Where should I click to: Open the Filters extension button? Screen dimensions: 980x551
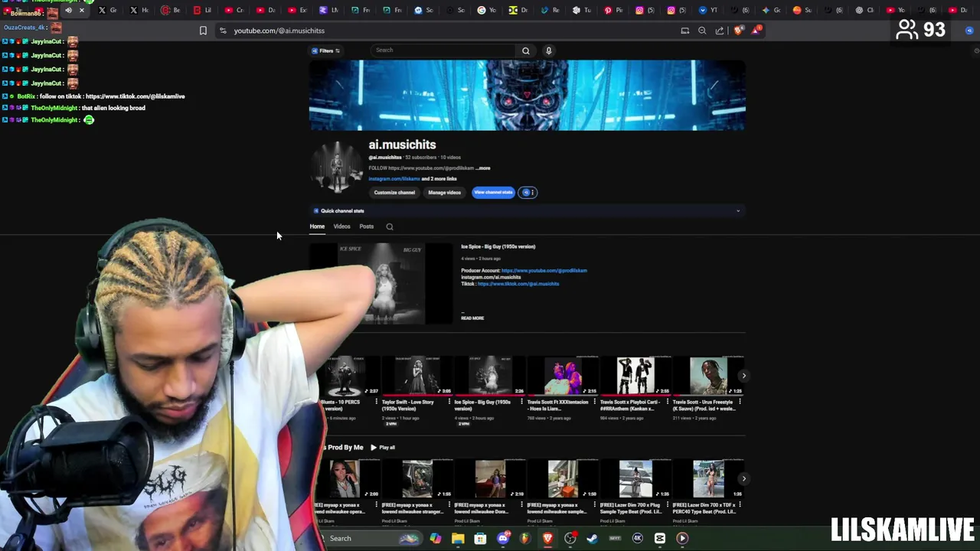(x=325, y=51)
